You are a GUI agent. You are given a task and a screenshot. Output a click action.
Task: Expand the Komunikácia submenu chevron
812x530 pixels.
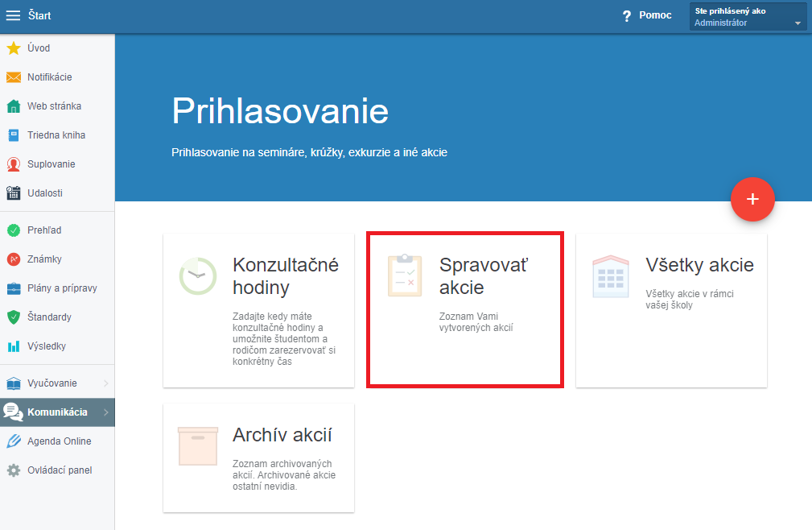[105, 412]
